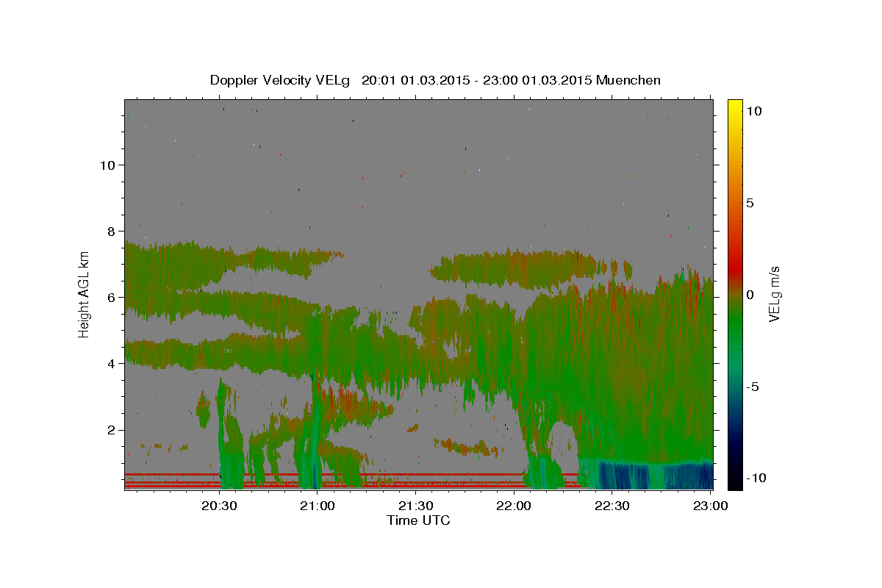The image size is (882, 588).
Task: Click the height tick label 6
Action: pos(112,297)
